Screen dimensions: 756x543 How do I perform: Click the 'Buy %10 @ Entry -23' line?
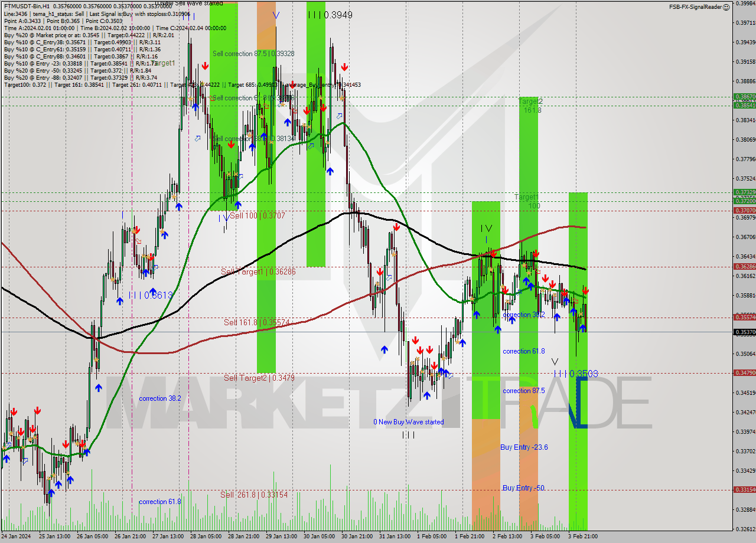click(x=80, y=63)
